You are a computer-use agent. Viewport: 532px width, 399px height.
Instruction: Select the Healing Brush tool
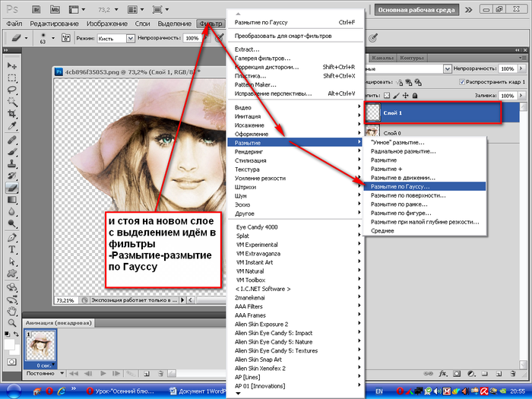[x=12, y=139]
